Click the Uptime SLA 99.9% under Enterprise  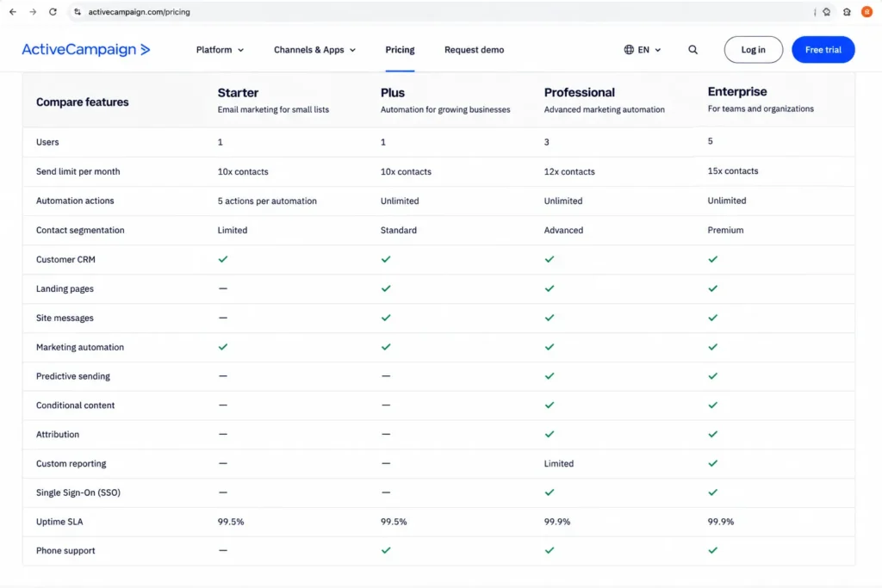[x=721, y=522]
